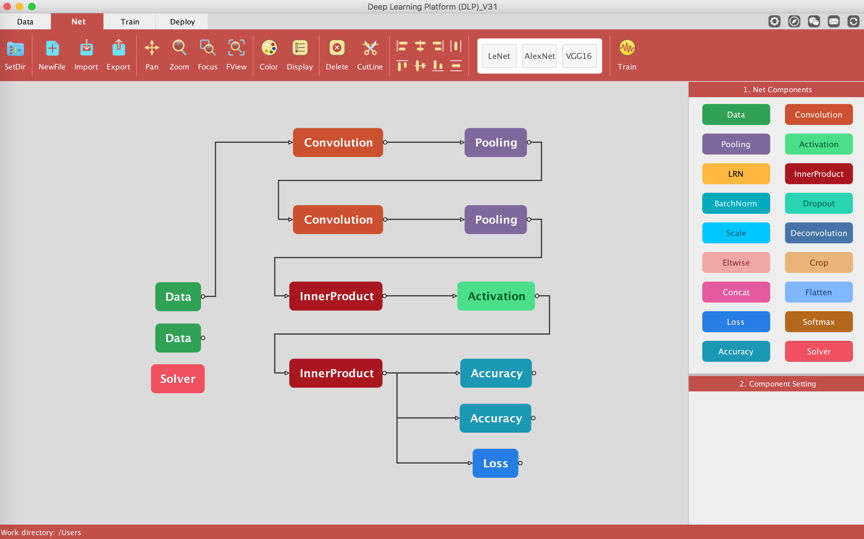Collapse the Net Components panel header
The width and height of the screenshot is (864, 539).
tap(776, 90)
